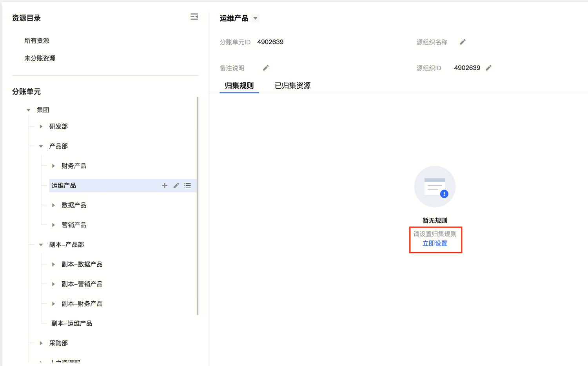This screenshot has width=588, height=366.
Task: Open list menu icon on 运维产品 row
Action: coord(188,186)
